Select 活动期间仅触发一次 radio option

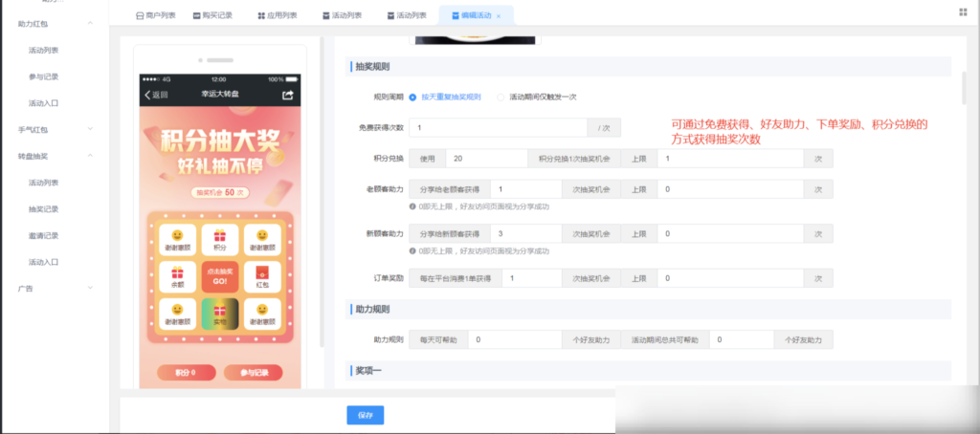click(x=536, y=98)
